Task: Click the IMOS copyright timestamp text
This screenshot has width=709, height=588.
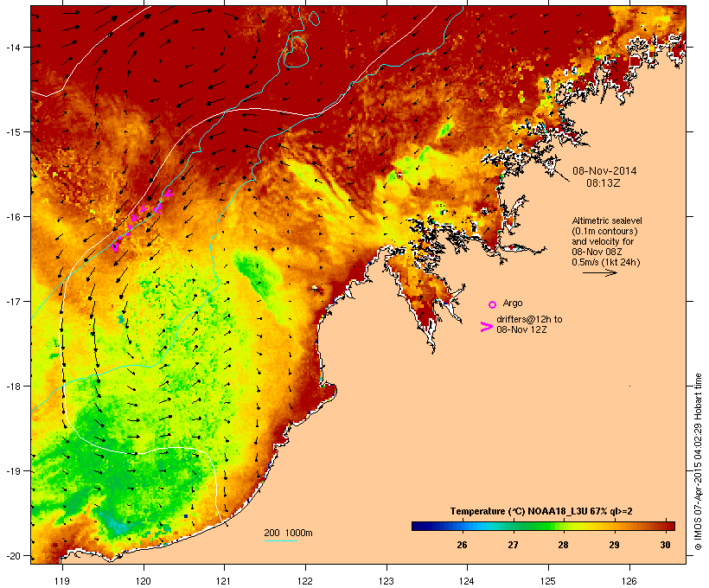Action: (x=698, y=462)
